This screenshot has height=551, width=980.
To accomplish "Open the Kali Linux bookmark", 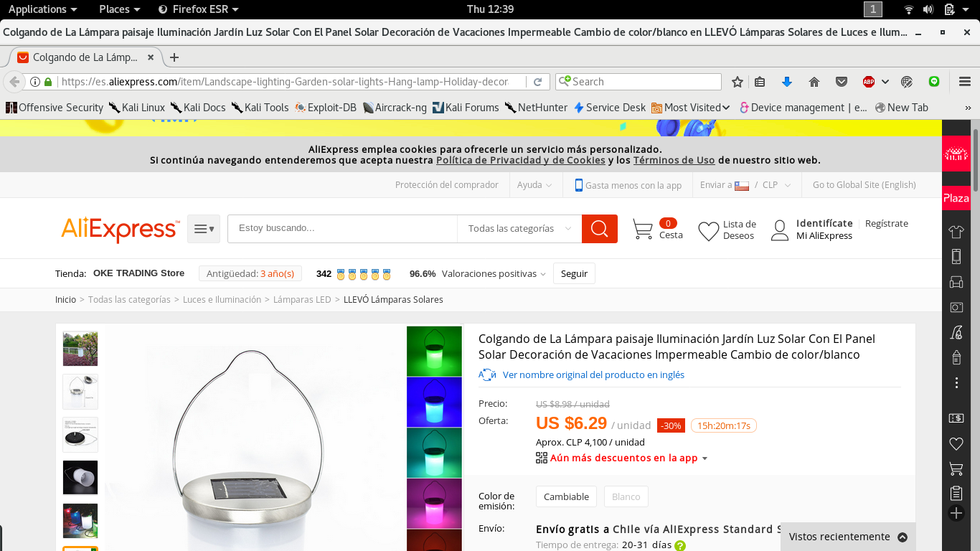I will click(x=137, y=108).
